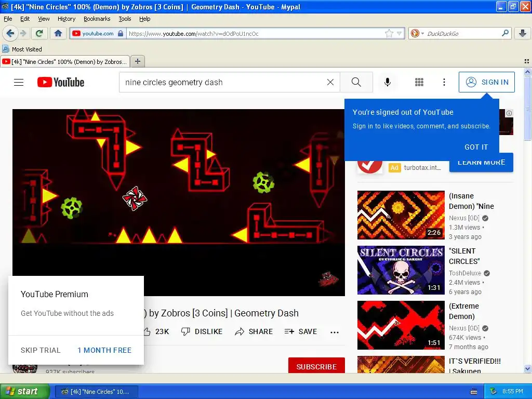The width and height of the screenshot is (532, 399).
Task: Open the downloads arrow button
Action: click(x=523, y=33)
